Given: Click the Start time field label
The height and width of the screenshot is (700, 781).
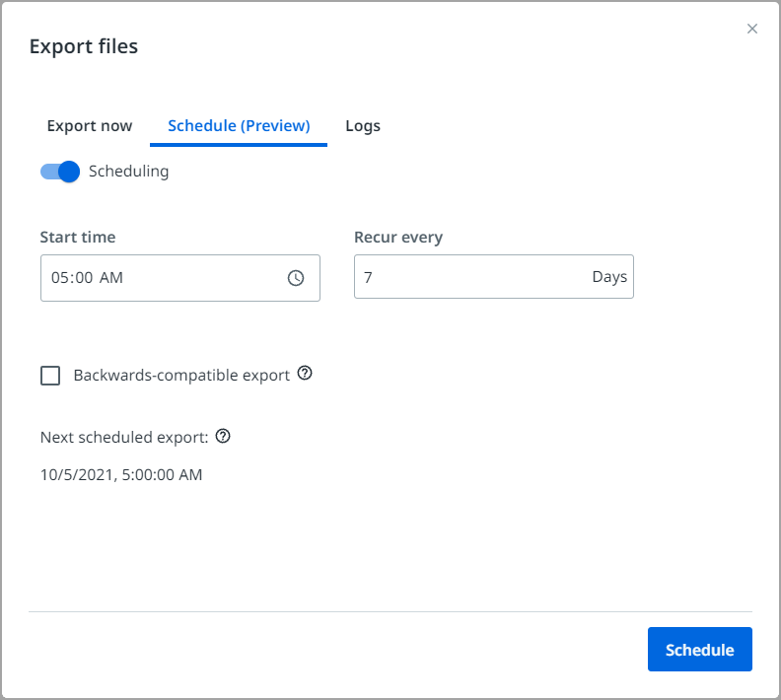Looking at the screenshot, I should pyautogui.click(x=78, y=238).
